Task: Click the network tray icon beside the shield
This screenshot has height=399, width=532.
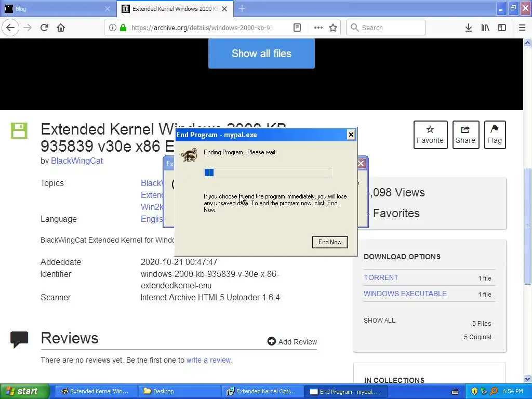Action: pyautogui.click(x=484, y=391)
